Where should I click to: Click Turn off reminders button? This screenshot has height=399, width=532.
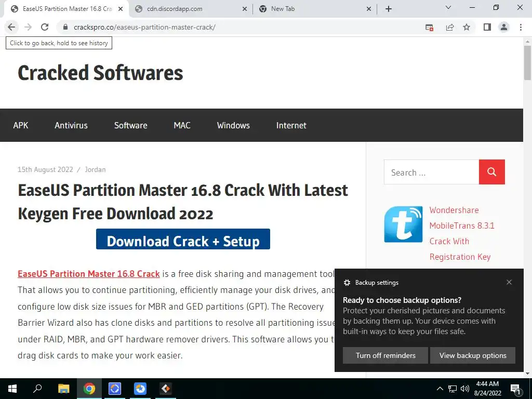(385, 355)
